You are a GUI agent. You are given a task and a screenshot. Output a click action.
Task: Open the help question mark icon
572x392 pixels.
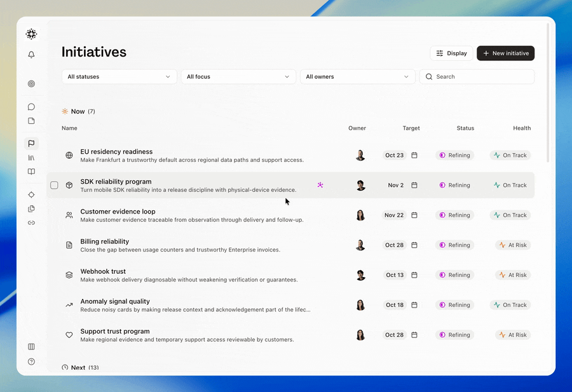pyautogui.click(x=31, y=362)
